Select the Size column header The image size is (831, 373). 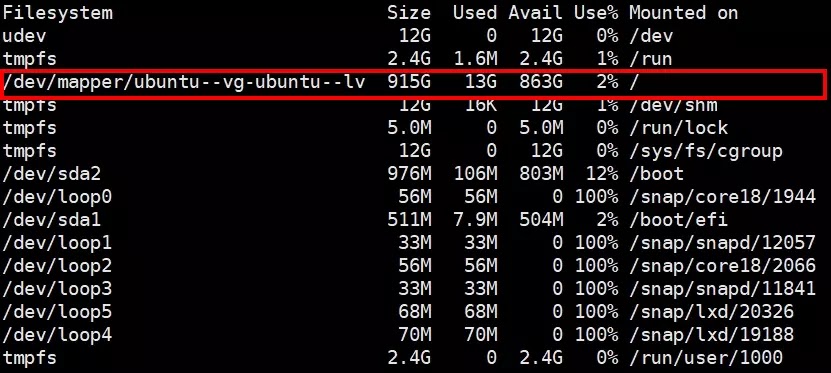click(x=409, y=13)
